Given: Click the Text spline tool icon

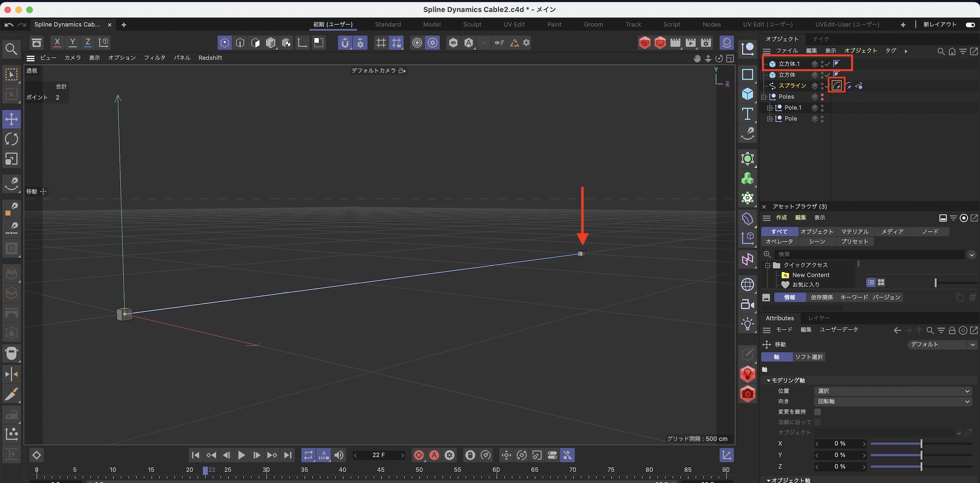Looking at the screenshot, I should 747,114.
